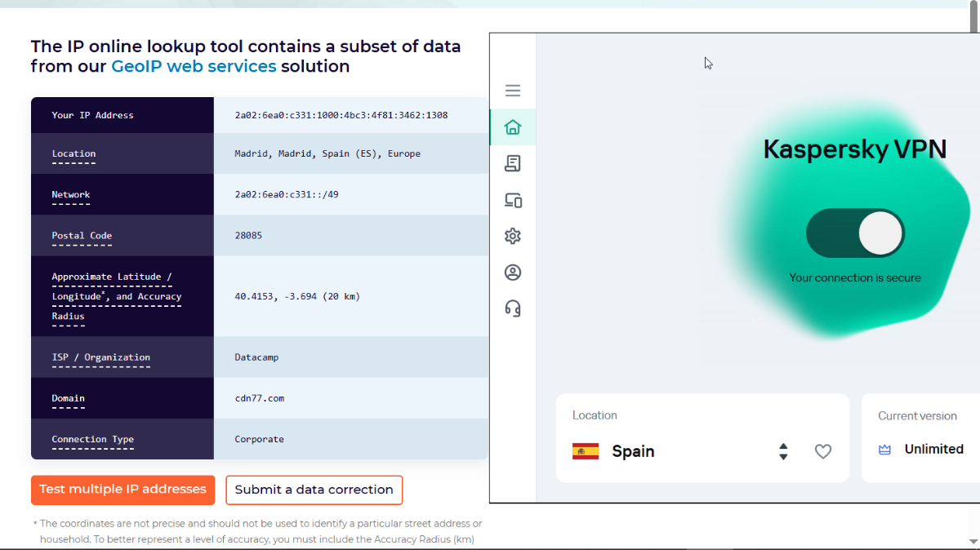Open the support headset icon in Kaspersky

(x=513, y=308)
